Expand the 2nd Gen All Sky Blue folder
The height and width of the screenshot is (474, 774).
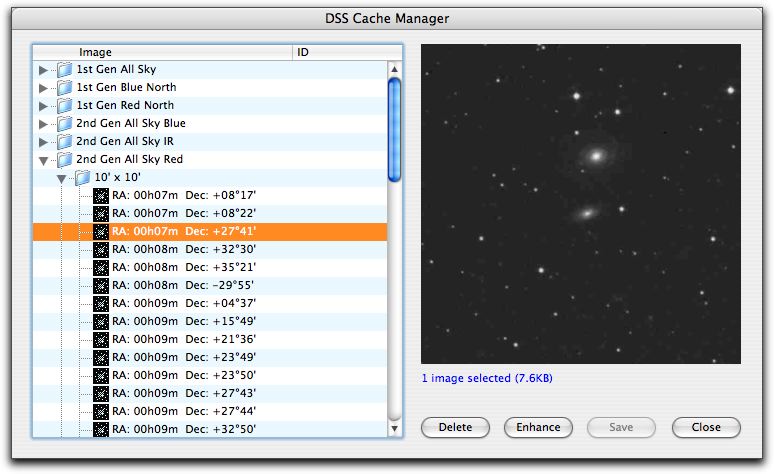click(x=43, y=125)
